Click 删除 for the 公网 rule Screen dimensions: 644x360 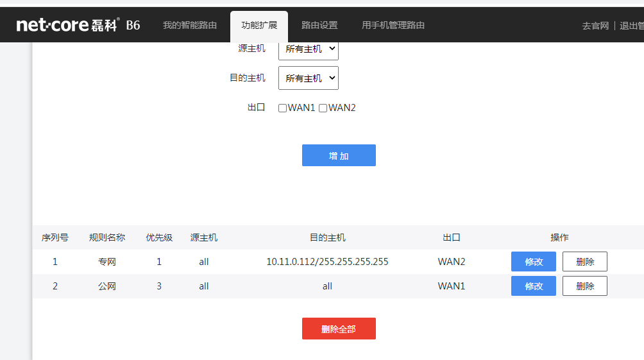[x=585, y=286]
